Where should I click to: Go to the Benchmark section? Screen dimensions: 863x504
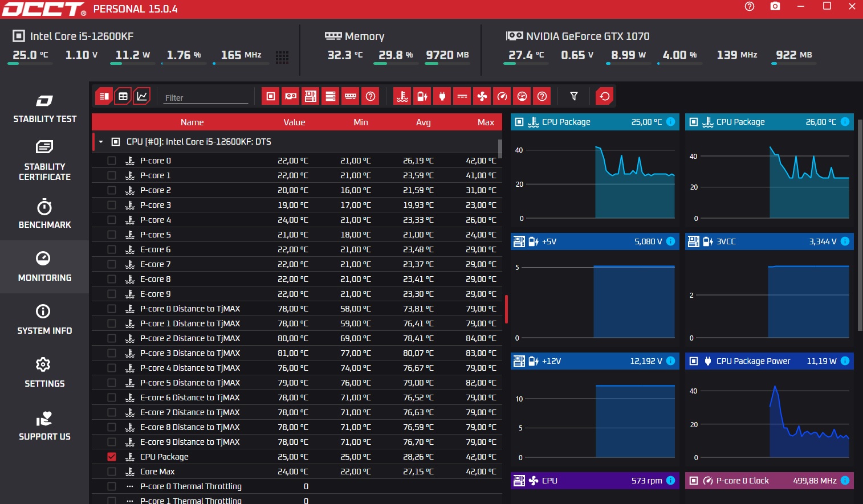[44, 214]
